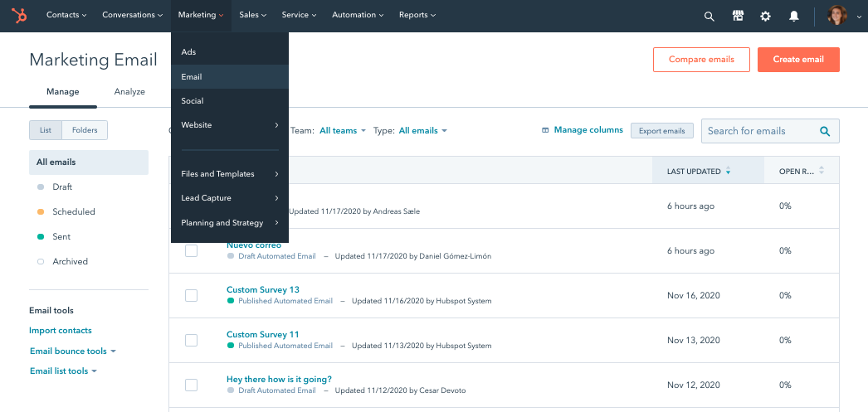Open the Marketplace storefront icon
868x412 pixels.
738,16
